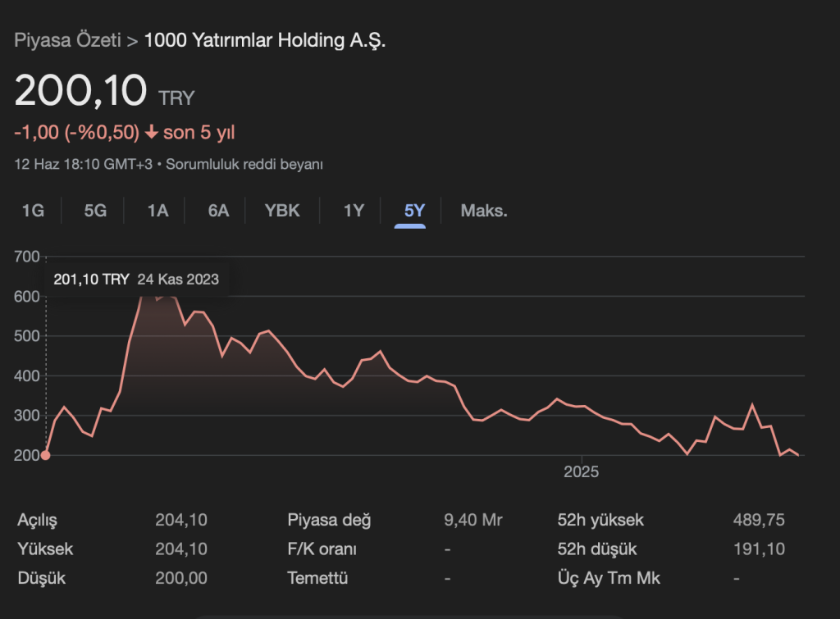Viewport: 840px width, 619px height.
Task: Select the 5G time range tab
Action: [95, 211]
